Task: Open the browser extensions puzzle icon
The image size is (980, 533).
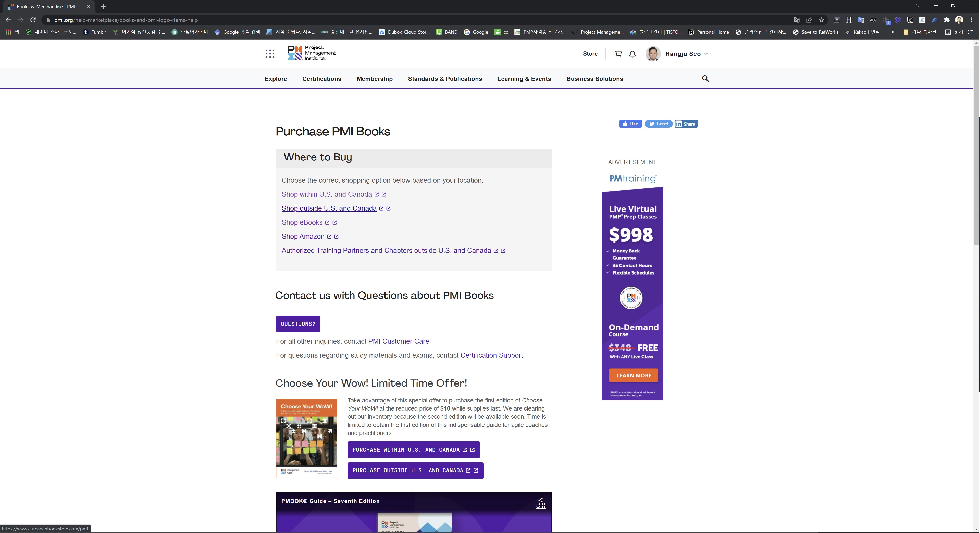Action: coord(947,20)
